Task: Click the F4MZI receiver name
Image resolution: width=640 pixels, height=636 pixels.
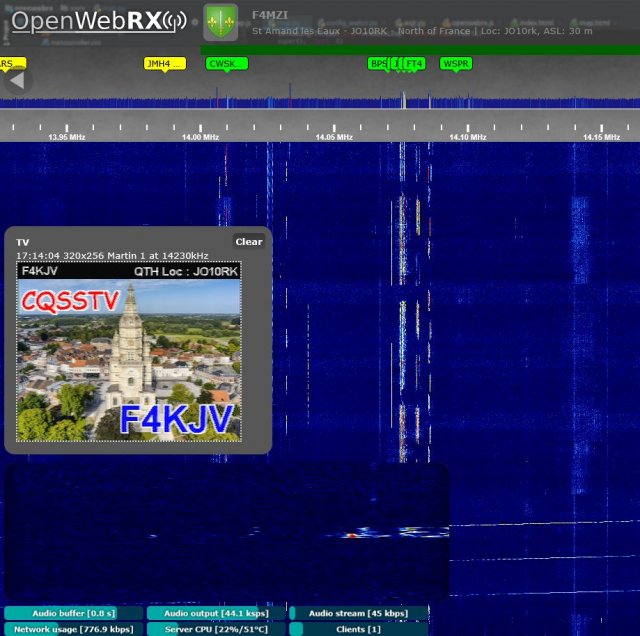Action: (x=268, y=16)
